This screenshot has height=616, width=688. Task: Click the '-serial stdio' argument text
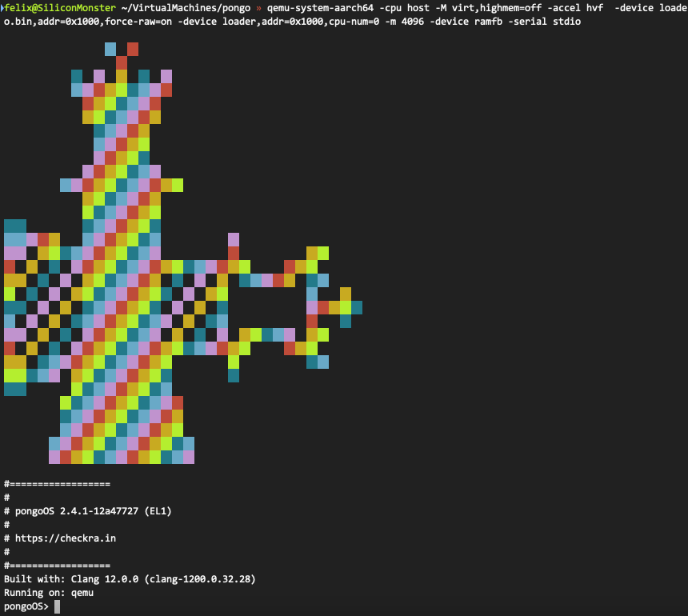pos(545,22)
